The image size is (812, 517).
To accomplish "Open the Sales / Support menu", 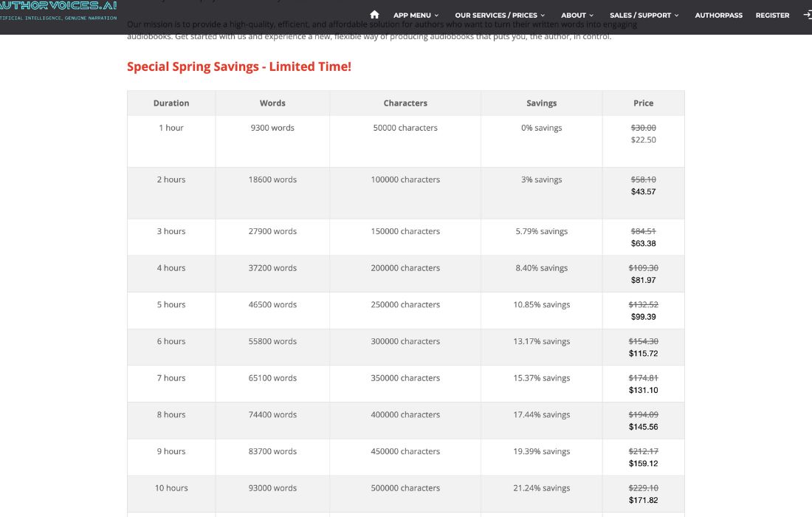I will (644, 15).
